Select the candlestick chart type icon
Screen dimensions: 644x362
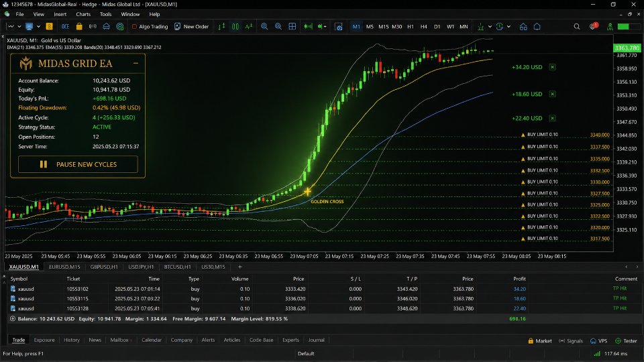click(235, 26)
